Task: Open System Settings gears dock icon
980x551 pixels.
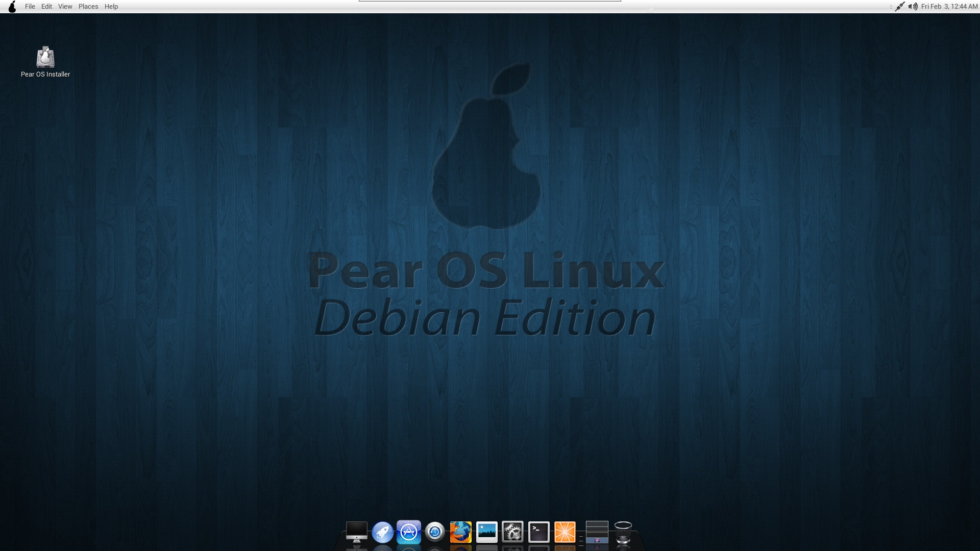Action: [x=512, y=532]
